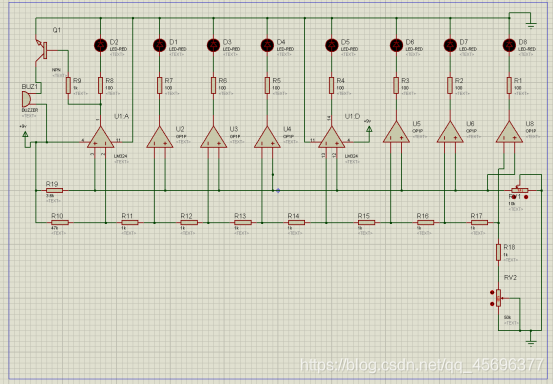The height and width of the screenshot is (384, 554).
Task: Select the D4 red LED
Action: click(267, 45)
